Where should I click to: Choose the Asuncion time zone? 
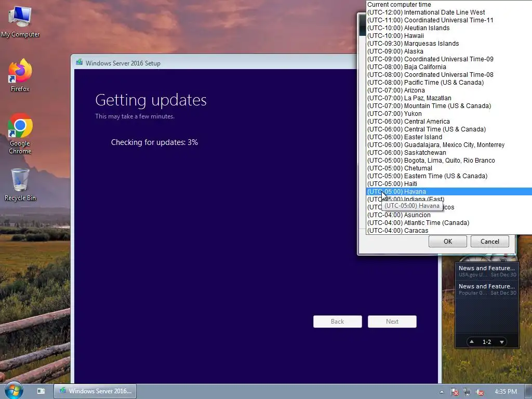449,215
